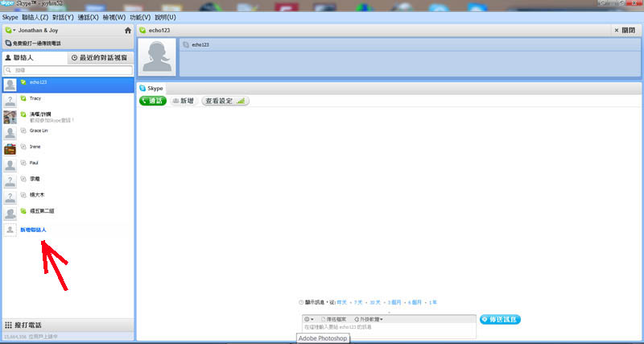This screenshot has width=644, height=344.
Task: Click the message input box for echo123
Action: pos(389,330)
